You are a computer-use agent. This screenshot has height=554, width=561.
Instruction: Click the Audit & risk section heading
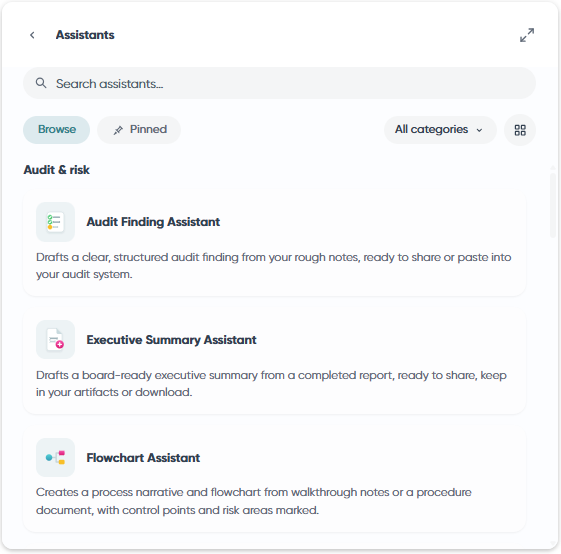click(57, 170)
